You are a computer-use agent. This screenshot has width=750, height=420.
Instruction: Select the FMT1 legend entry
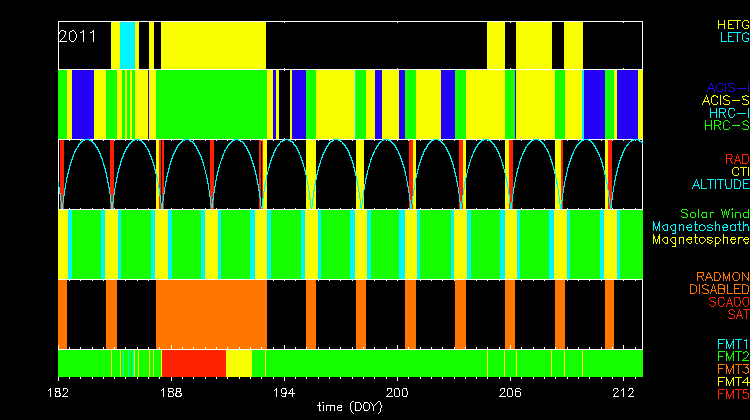pos(731,343)
